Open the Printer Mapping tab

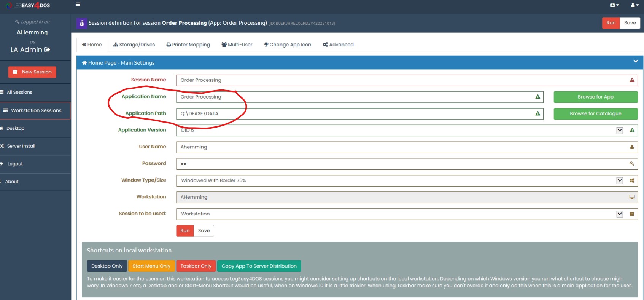click(188, 45)
